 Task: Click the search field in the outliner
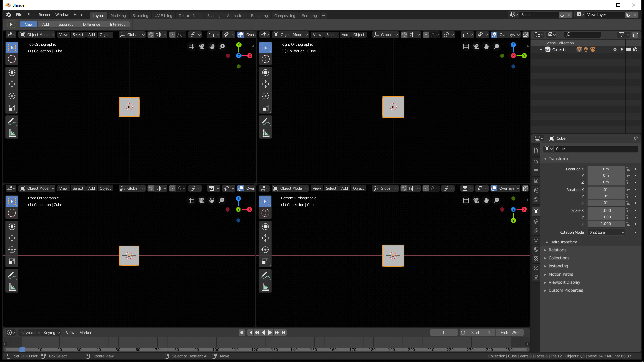coord(582,35)
